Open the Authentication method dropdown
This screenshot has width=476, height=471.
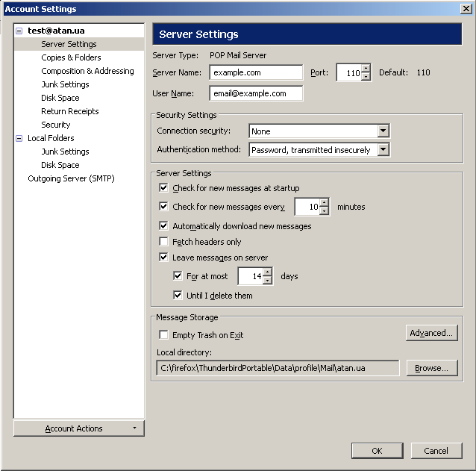tap(383, 150)
